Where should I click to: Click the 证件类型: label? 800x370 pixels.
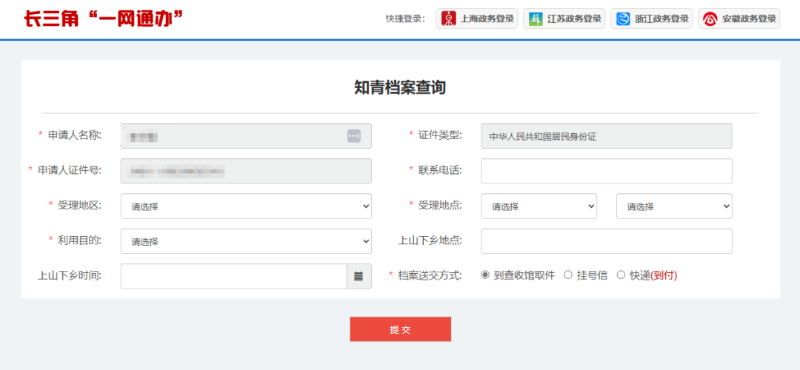coord(440,135)
